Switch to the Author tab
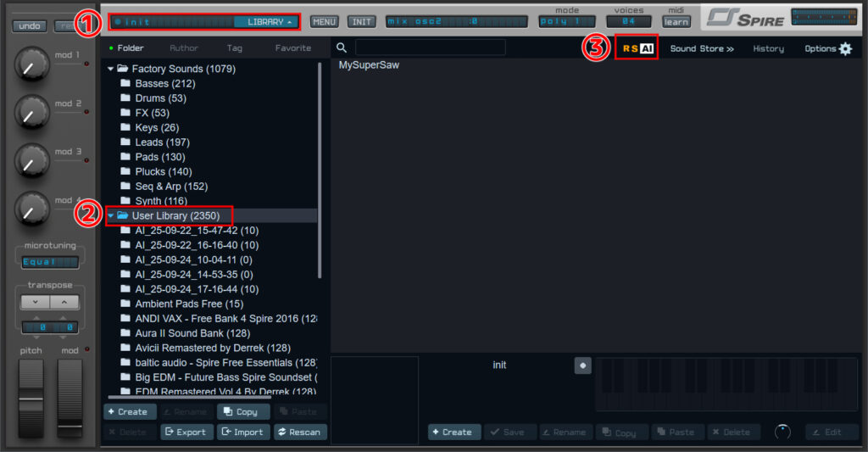The height and width of the screenshot is (452, 868). pyautogui.click(x=184, y=48)
